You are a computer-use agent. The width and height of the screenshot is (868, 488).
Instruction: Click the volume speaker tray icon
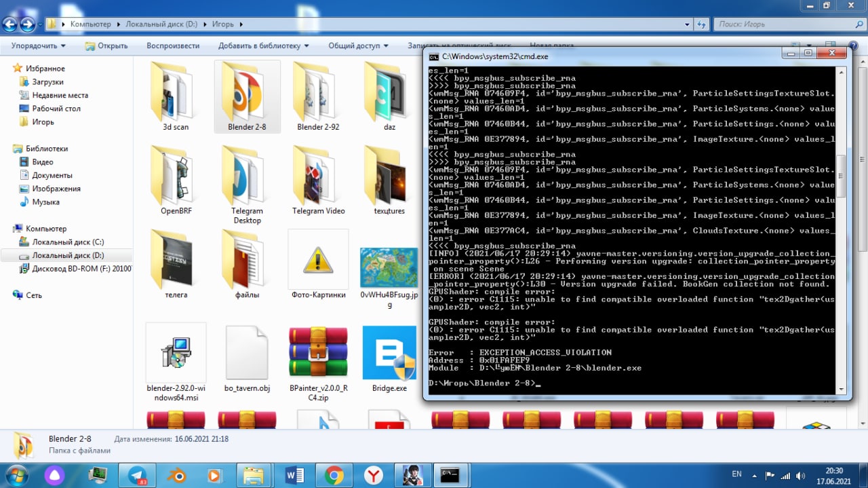[x=800, y=474]
